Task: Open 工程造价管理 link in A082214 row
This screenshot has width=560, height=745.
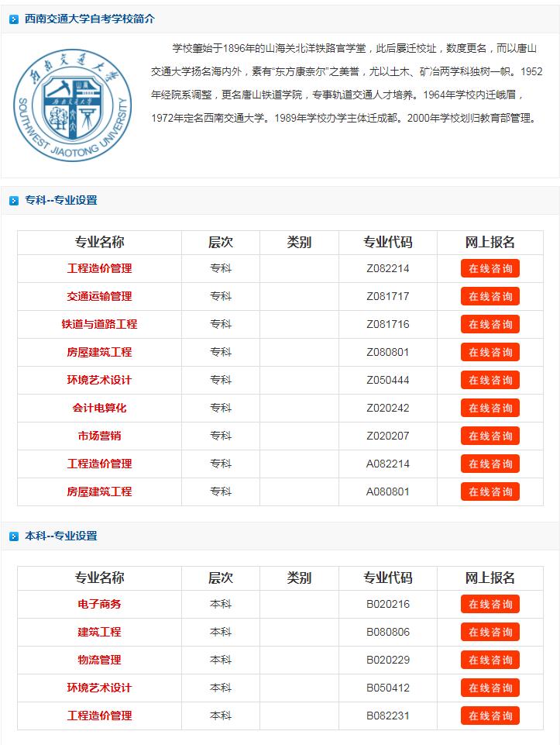Action: tap(99, 464)
